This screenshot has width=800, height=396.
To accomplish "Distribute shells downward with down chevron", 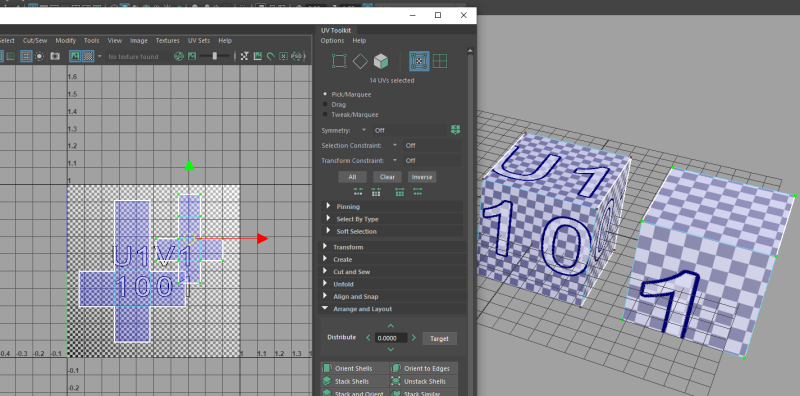I will point(391,350).
